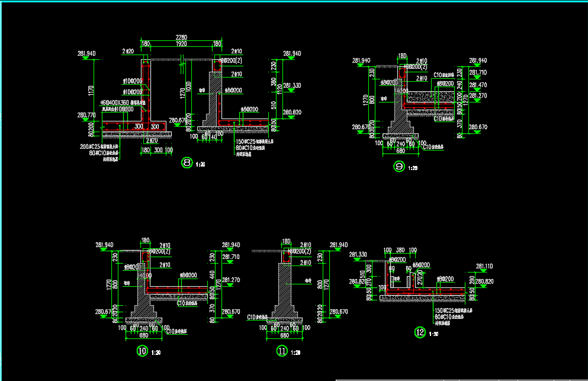Pick the "1120" vertical dimension text

(x=279, y=89)
